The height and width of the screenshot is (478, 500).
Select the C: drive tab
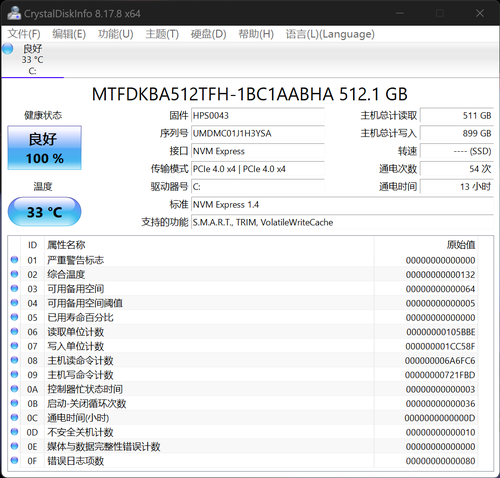[32, 60]
